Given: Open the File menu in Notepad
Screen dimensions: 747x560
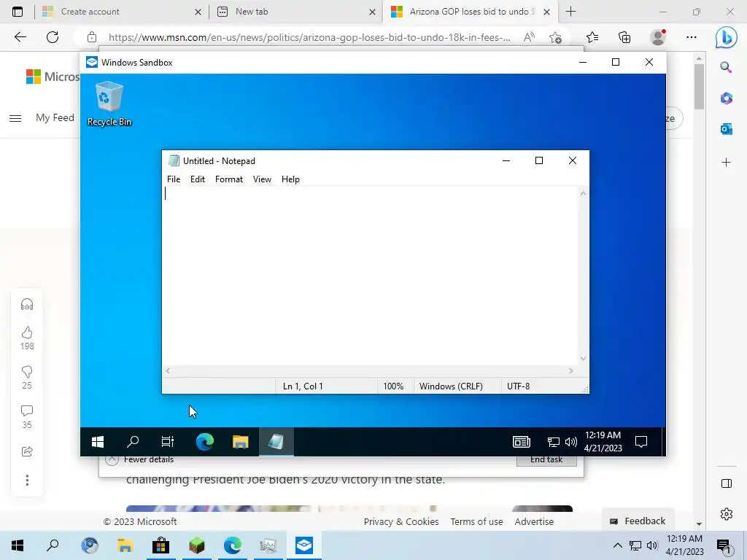Looking at the screenshot, I should (x=174, y=179).
